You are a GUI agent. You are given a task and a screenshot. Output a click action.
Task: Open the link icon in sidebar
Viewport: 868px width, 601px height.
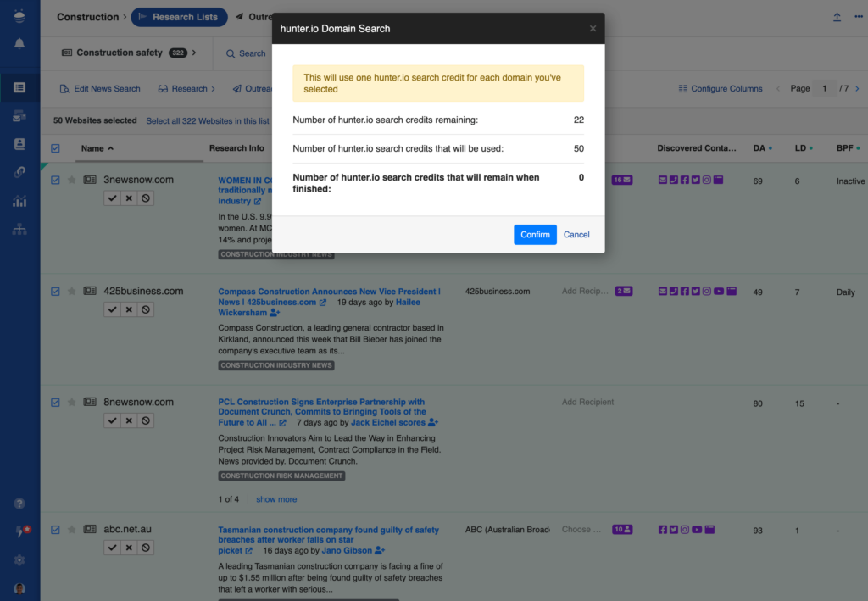pos(19,172)
